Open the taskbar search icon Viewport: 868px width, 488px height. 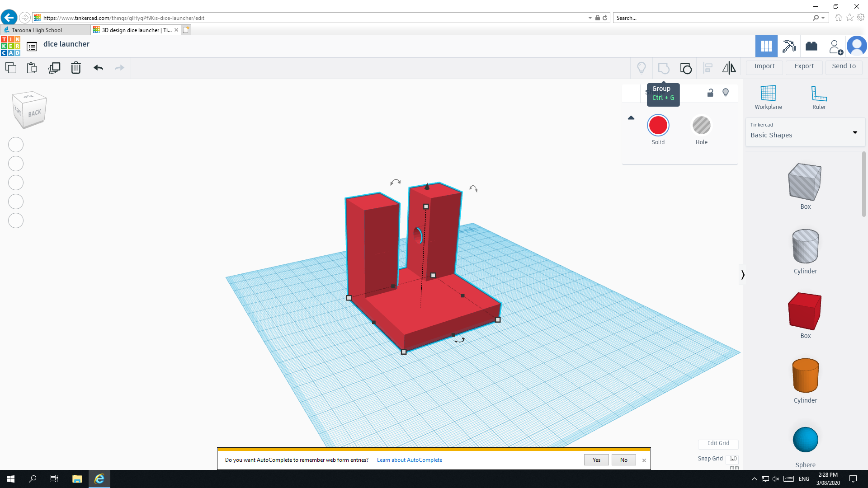point(33,479)
